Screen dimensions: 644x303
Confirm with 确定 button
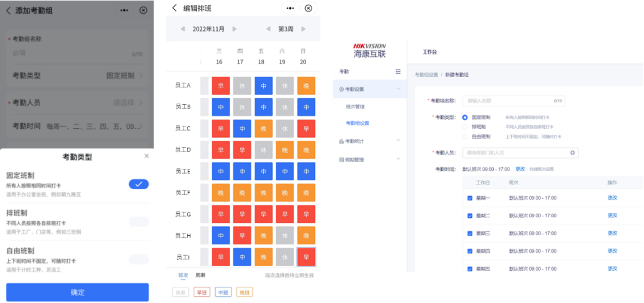pyautogui.click(x=77, y=292)
